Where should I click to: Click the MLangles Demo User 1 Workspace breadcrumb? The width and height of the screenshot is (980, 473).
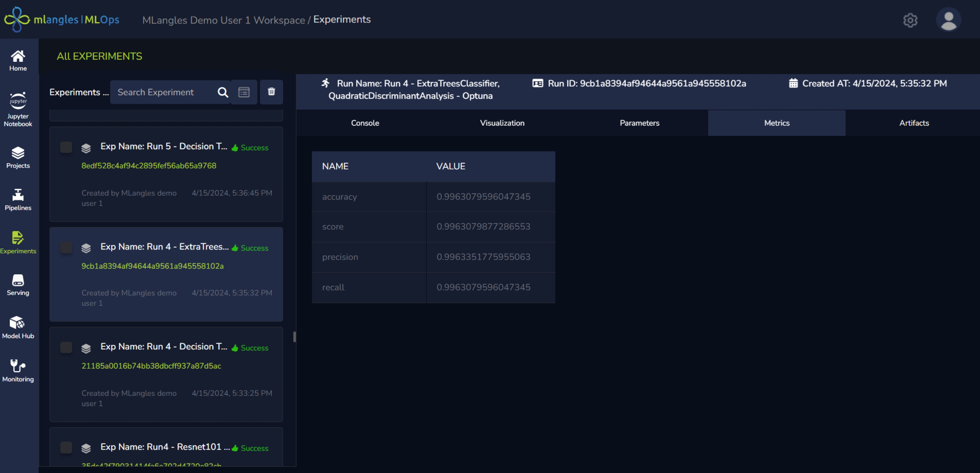224,20
